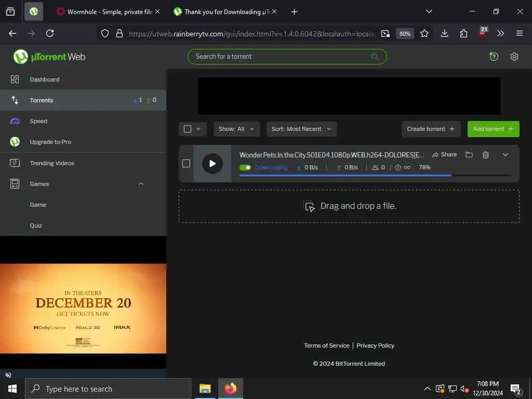This screenshot has height=399, width=532.
Task: Click the tracking protection shield icon
Action: pyautogui.click(x=105, y=33)
